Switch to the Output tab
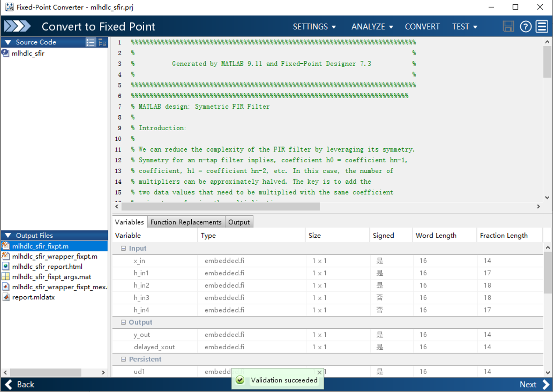This screenshot has width=553, height=392. pyautogui.click(x=239, y=222)
